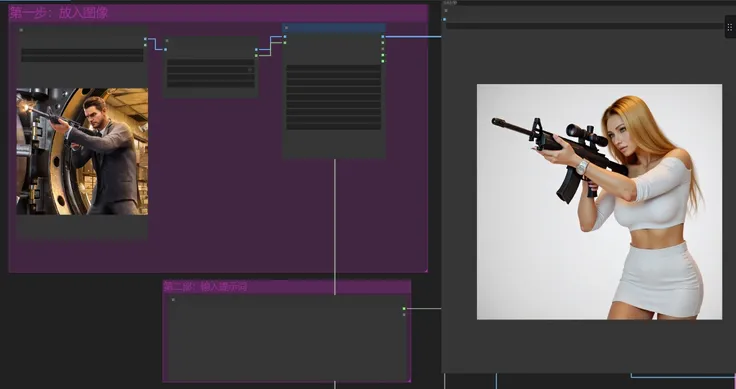Click the blue image output port on the loader node
The height and width of the screenshot is (389, 736).
coord(145,39)
